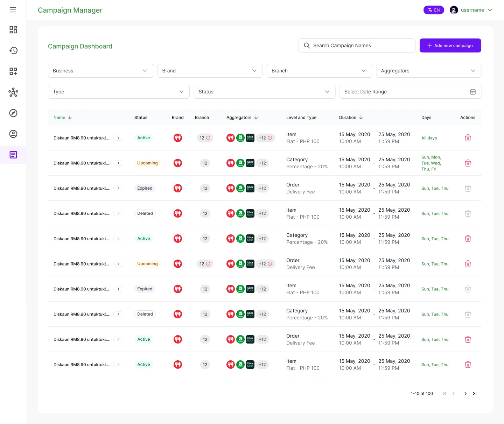Image resolution: width=504 pixels, height=424 pixels.
Task: Open the add-widget grid sidebar icon
Action: [x=13, y=71]
